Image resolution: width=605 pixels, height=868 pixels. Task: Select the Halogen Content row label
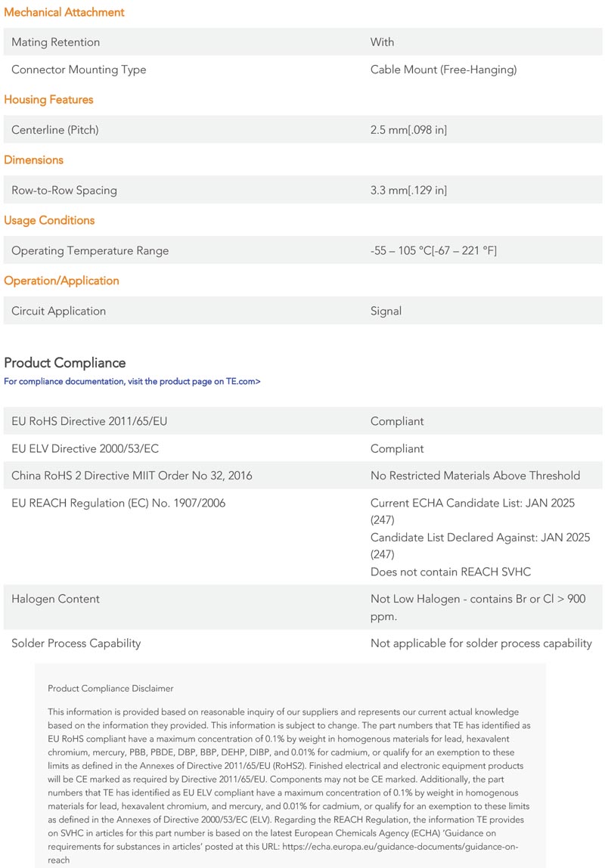(x=55, y=600)
